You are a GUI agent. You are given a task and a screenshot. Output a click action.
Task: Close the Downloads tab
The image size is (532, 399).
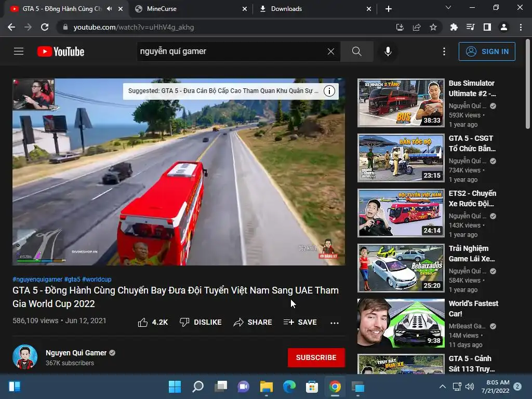369,9
